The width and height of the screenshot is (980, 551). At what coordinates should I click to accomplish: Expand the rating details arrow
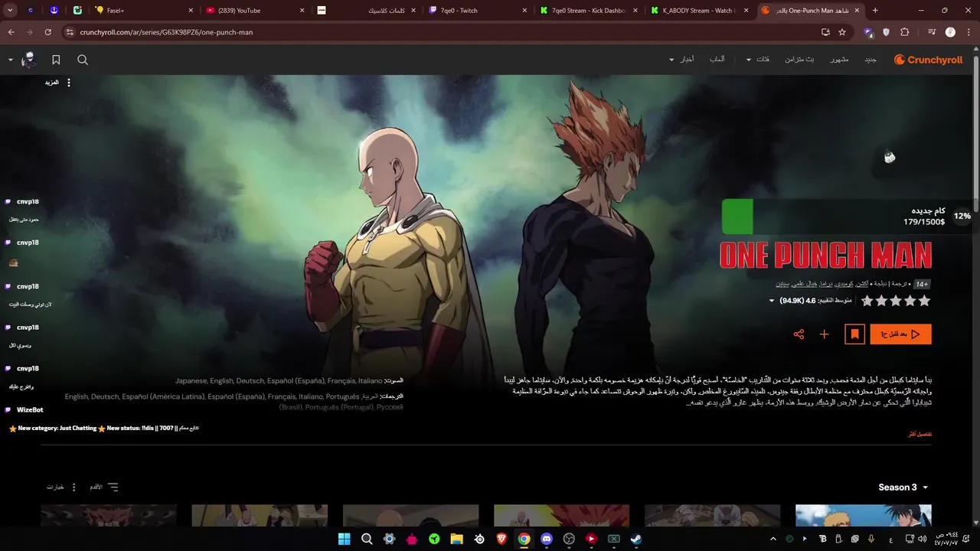772,301
